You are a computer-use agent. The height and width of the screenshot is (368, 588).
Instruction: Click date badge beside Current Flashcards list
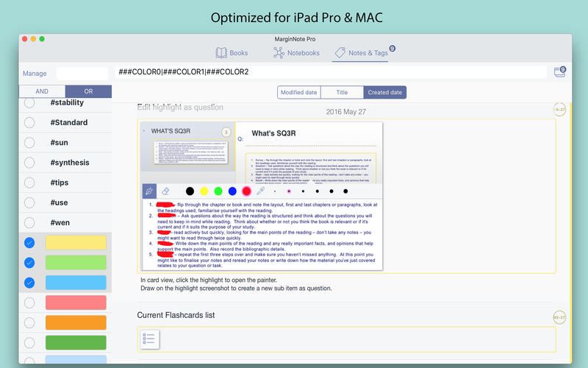[x=559, y=318]
